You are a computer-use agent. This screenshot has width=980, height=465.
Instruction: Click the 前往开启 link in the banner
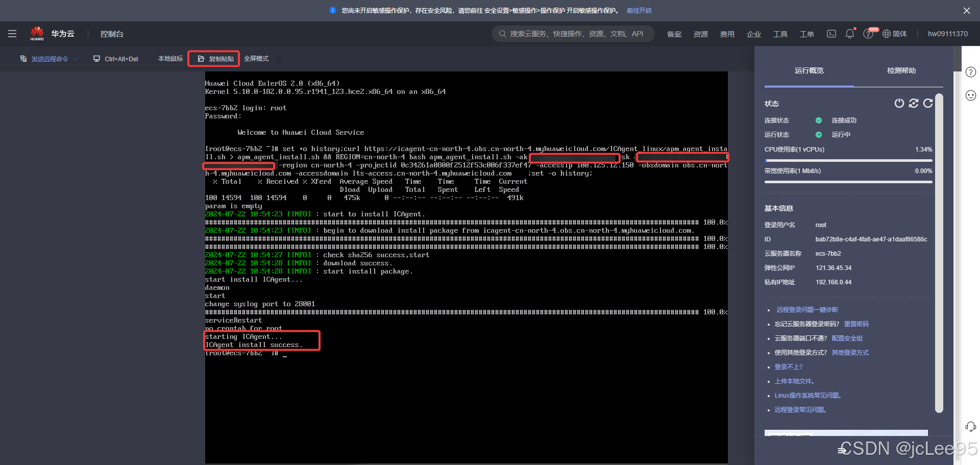coord(639,10)
